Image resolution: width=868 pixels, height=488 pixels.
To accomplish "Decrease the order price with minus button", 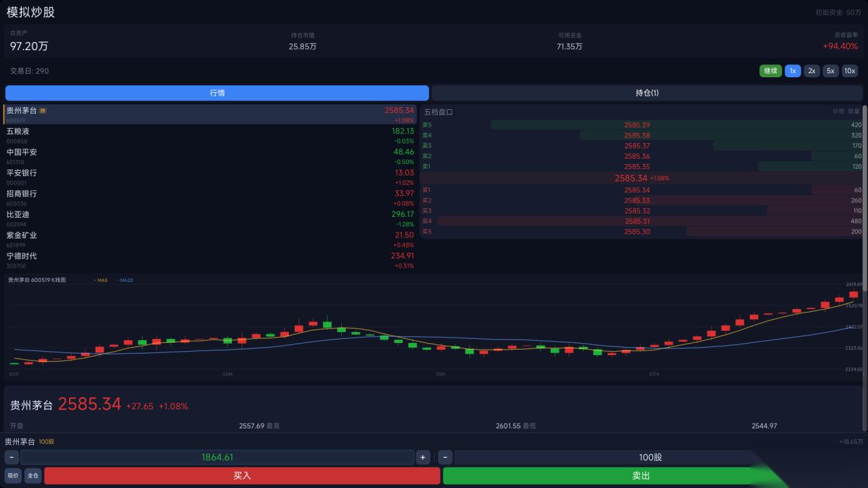I will pyautogui.click(x=12, y=457).
